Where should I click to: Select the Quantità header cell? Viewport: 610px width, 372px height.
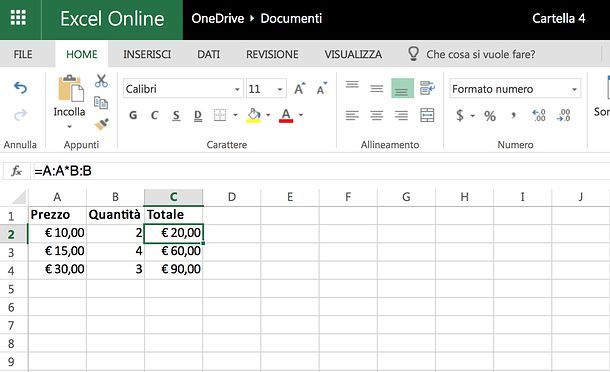pyautogui.click(x=115, y=215)
